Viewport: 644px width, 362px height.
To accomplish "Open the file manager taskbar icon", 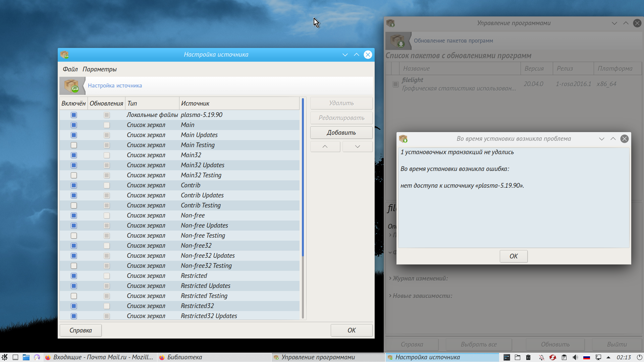I will pyautogui.click(x=26, y=357).
